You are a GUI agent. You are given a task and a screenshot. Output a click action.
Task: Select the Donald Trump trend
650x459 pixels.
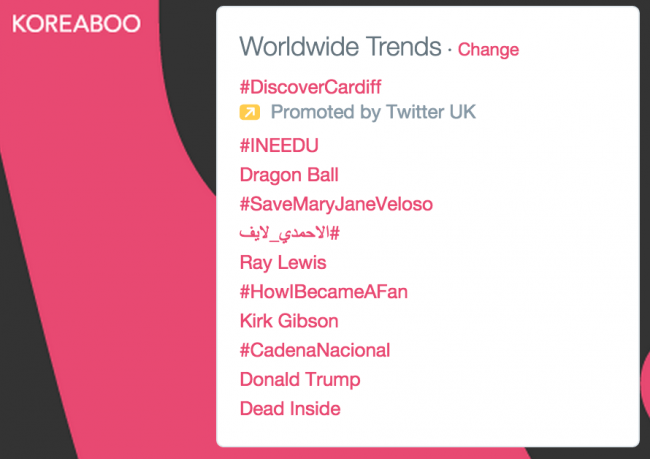(300, 380)
